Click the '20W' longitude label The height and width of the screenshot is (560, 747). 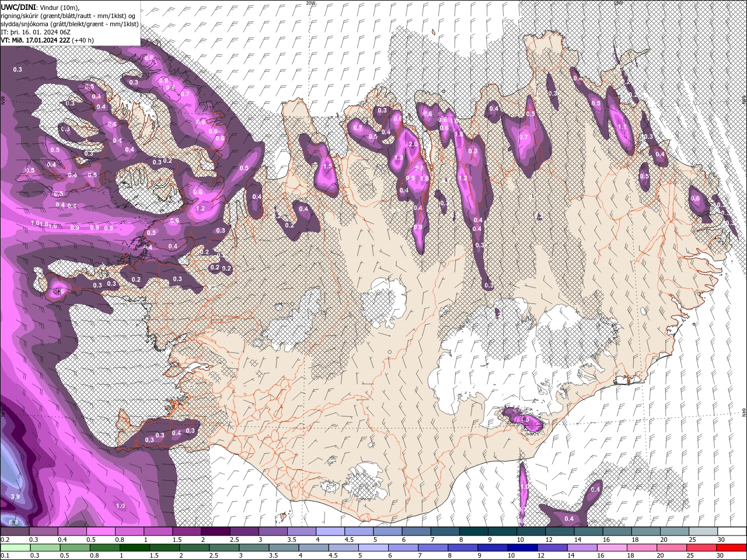click(x=311, y=3)
